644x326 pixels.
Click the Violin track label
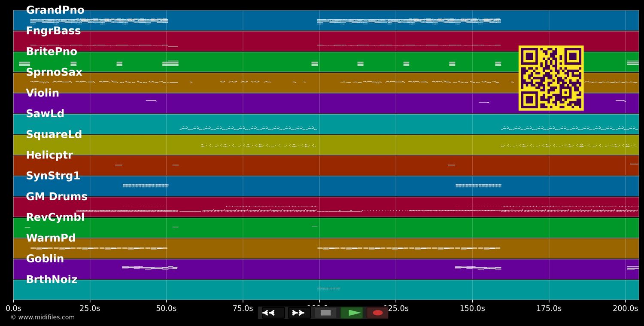pos(43,93)
